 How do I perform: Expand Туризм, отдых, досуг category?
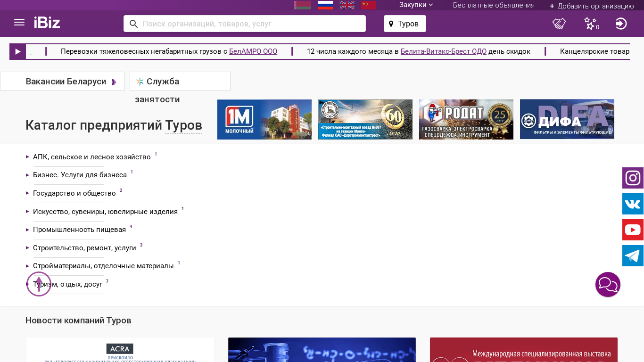click(67, 285)
